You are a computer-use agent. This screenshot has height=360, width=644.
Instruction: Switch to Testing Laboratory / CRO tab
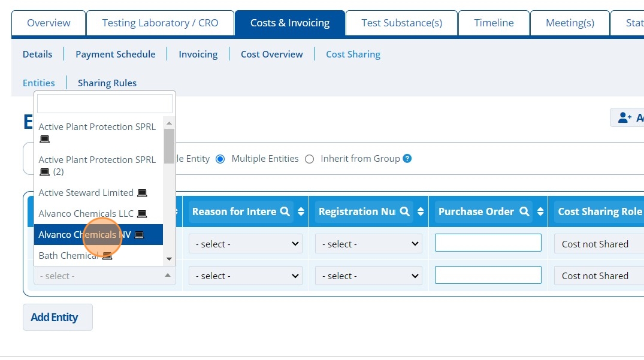coord(160,23)
